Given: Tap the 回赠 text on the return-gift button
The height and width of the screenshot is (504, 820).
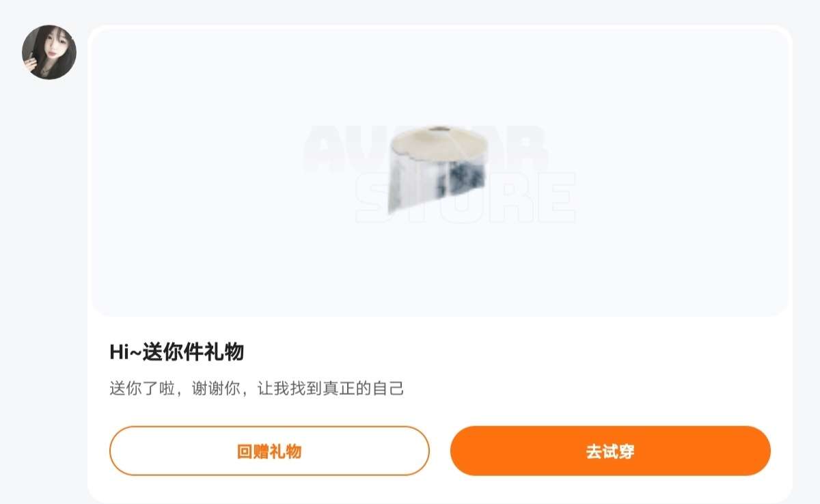Looking at the screenshot, I should [253, 451].
